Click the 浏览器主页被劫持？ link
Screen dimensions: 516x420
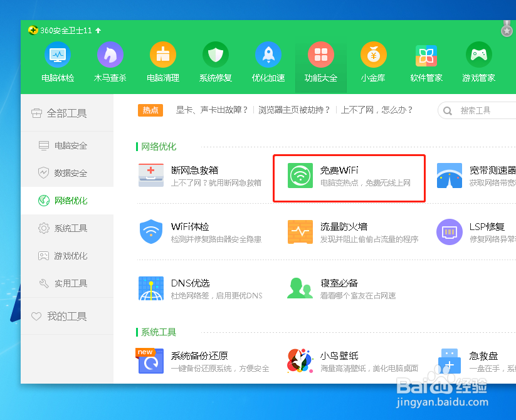coord(294,110)
